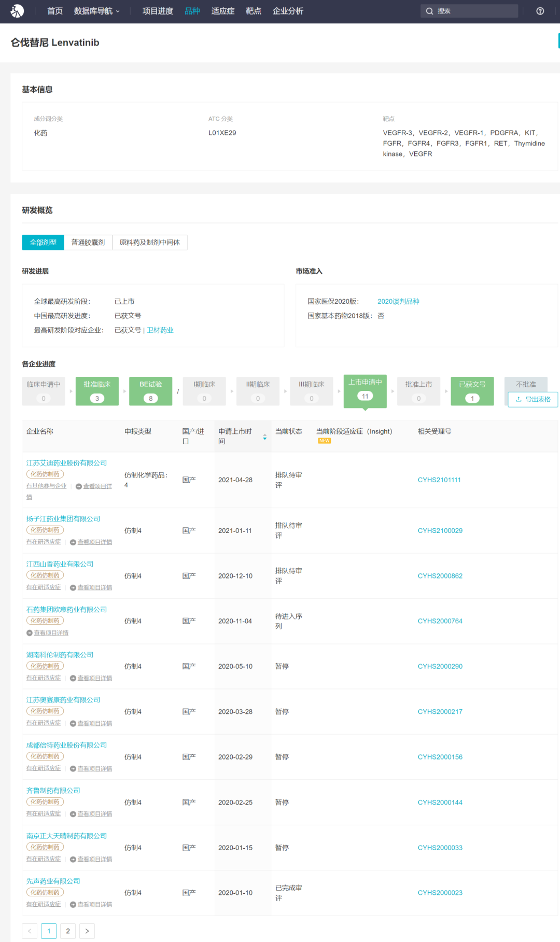Screen dimensions: 560x942
Task: Open acceptance number CYHS2000023
Action: coord(440,893)
